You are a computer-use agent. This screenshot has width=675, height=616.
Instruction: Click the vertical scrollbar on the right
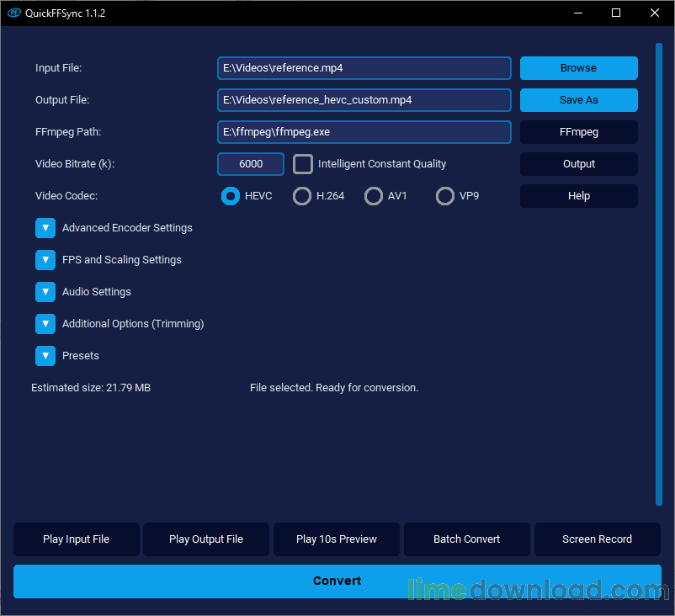click(x=659, y=273)
